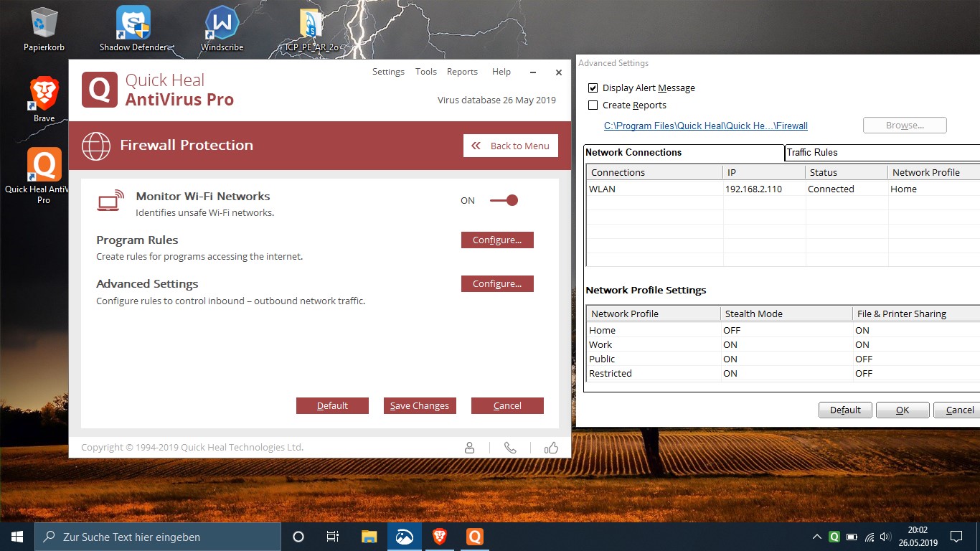Select the TCP_PE_AR desktop file icon
This screenshot has width=980, height=551.
pyautogui.click(x=311, y=29)
